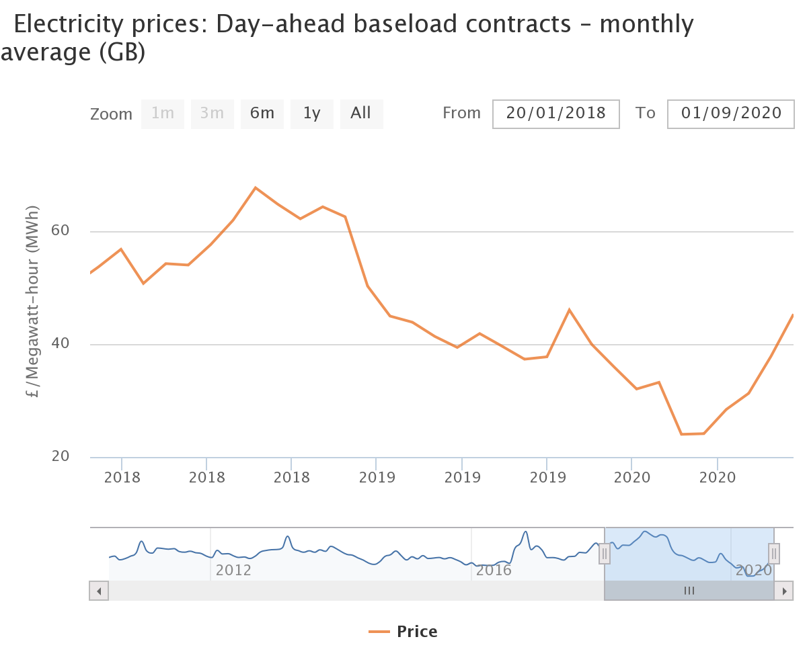Click the orange line symbol in legend
This screenshot has height=672, width=807.
379,632
